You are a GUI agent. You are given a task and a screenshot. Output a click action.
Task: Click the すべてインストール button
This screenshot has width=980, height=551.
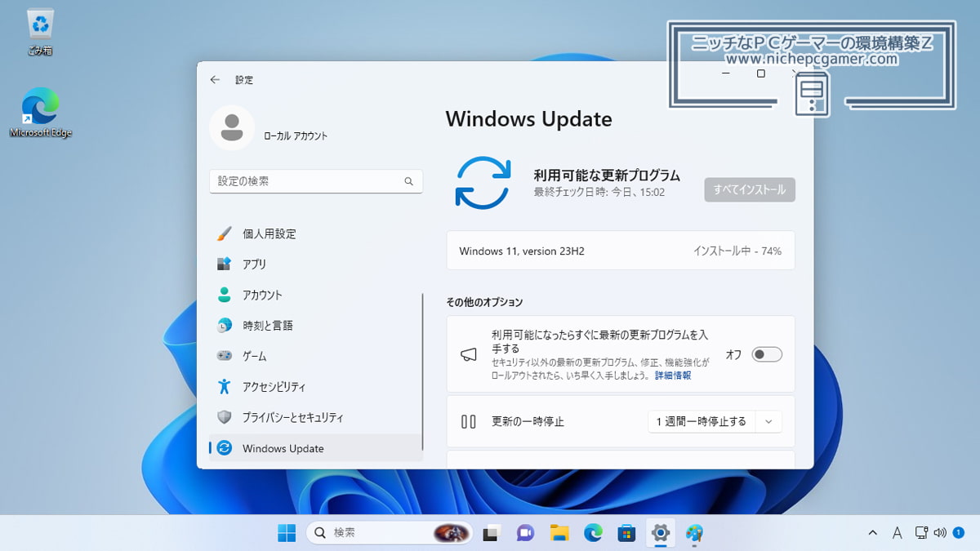(x=750, y=189)
